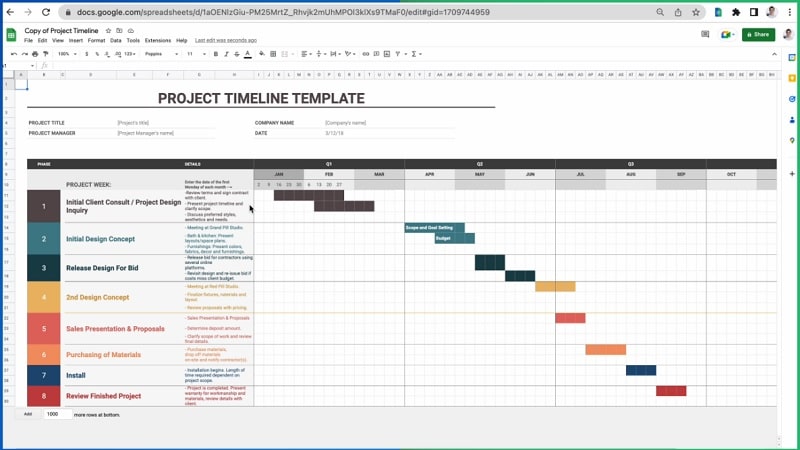Select Budget bar in timeline

[x=455, y=238]
